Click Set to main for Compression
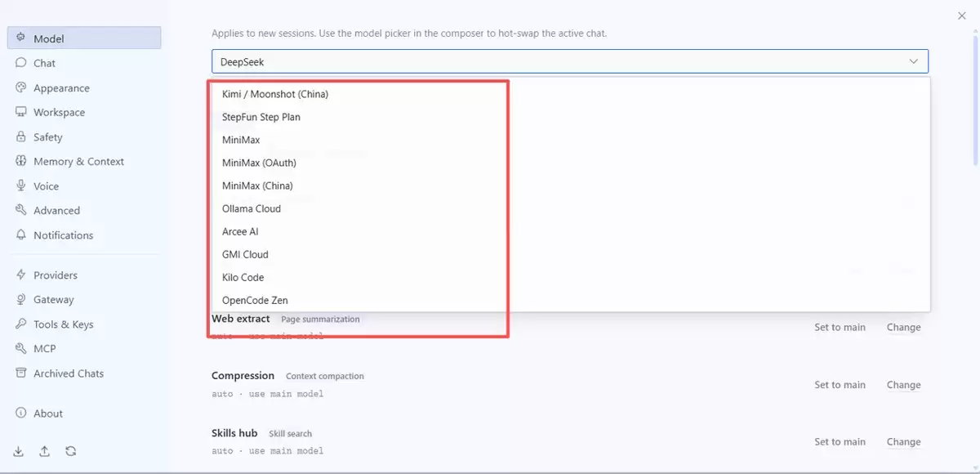 click(840, 385)
